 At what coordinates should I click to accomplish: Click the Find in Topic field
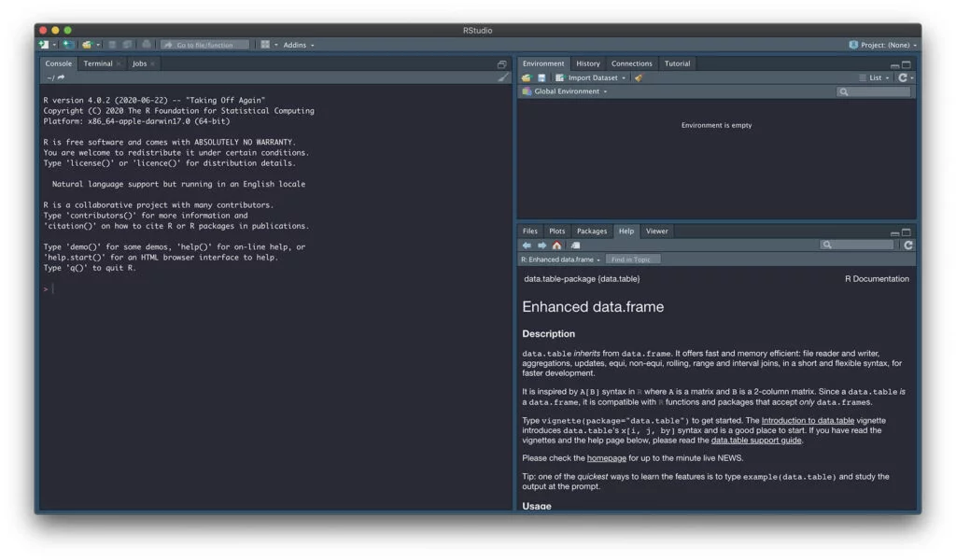(x=633, y=259)
